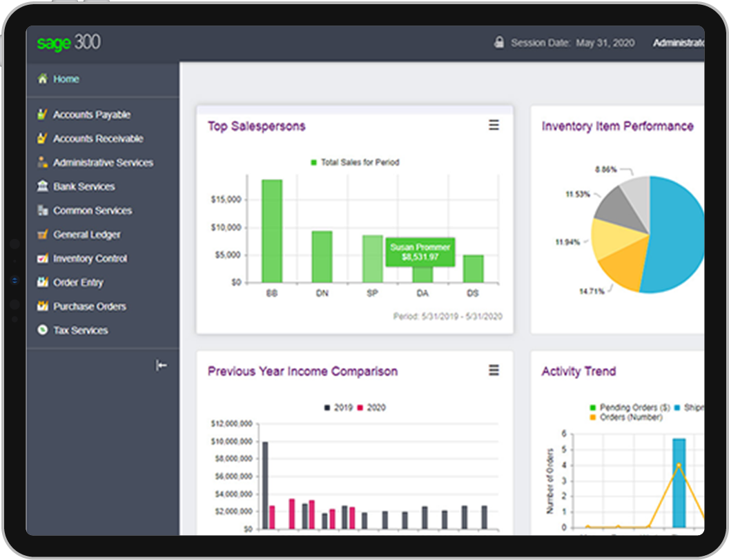Click the Top Salespersons title
This screenshot has width=729, height=560.
coord(257,126)
